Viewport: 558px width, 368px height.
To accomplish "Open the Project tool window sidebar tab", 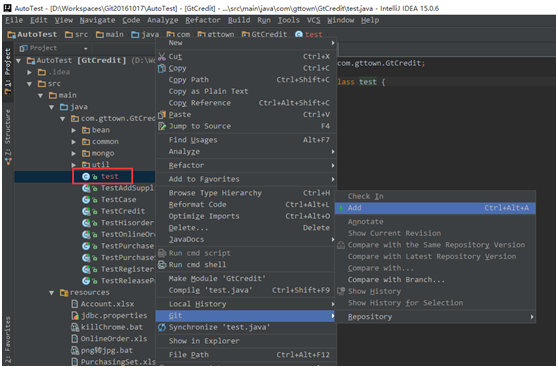I will coord(7,72).
